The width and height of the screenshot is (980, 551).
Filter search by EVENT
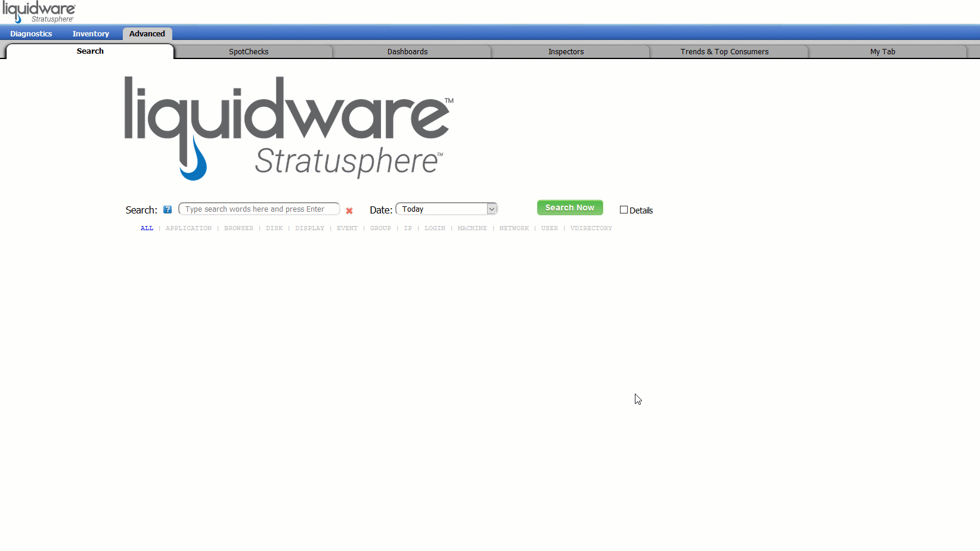coord(347,228)
